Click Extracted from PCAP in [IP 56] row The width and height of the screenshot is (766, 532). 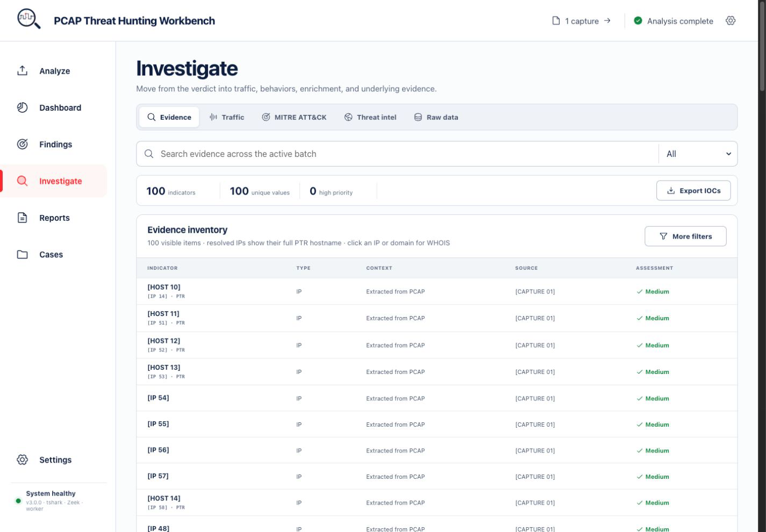click(x=396, y=450)
